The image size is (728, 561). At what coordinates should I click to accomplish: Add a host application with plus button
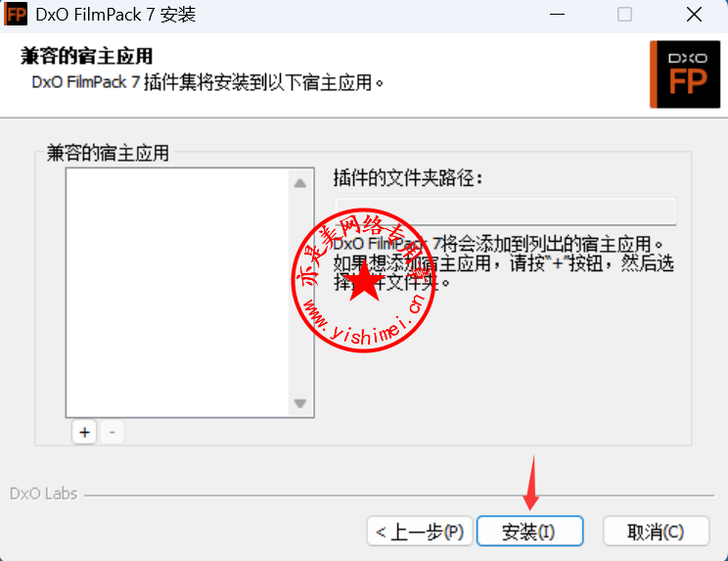click(x=84, y=432)
